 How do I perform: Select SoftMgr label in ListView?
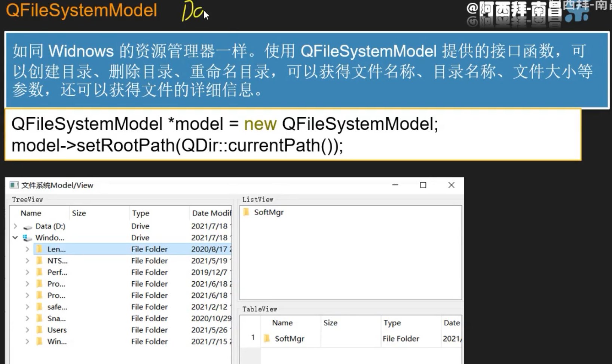(x=269, y=212)
